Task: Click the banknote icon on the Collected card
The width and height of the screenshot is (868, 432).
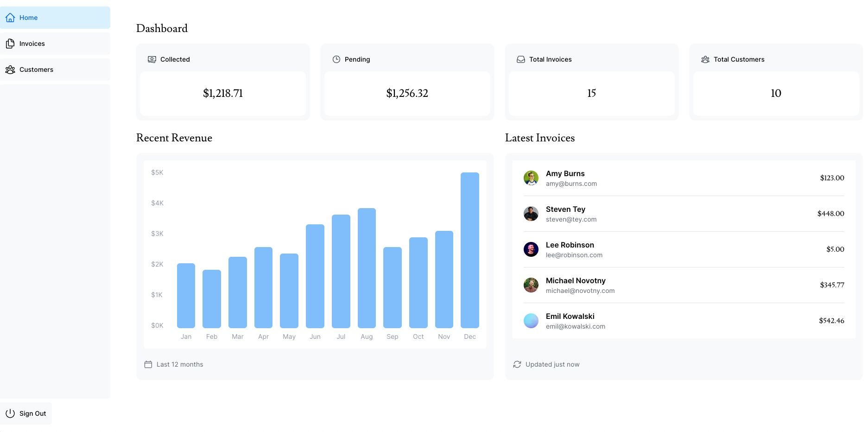Action: pos(152,59)
